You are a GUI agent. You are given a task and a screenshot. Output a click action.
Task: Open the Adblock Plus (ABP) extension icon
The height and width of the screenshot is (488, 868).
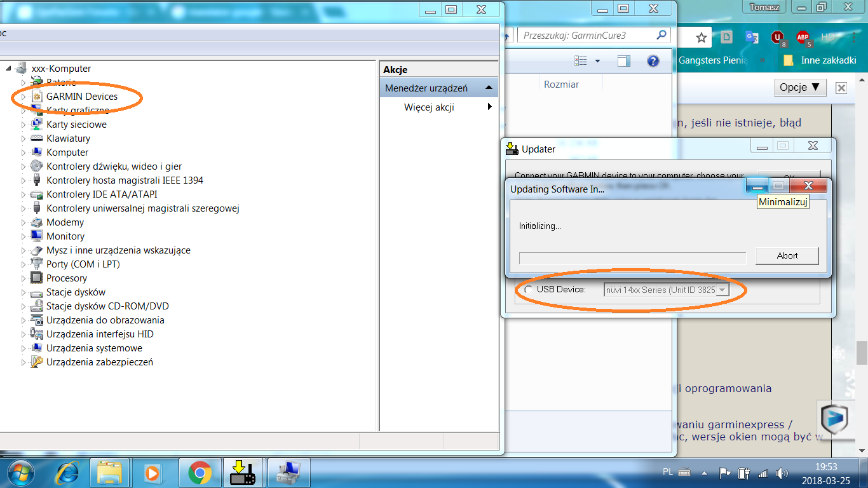pyautogui.click(x=804, y=38)
